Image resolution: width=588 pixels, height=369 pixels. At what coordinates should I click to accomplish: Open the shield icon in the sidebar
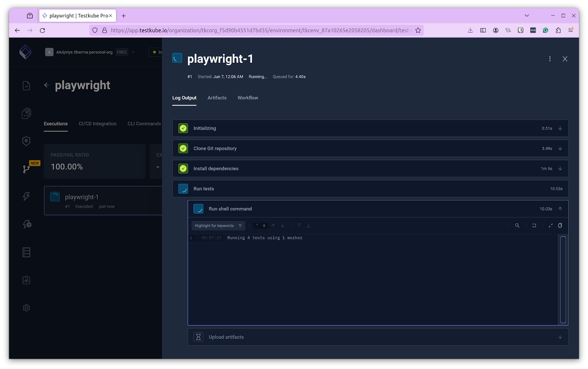pyautogui.click(x=26, y=141)
